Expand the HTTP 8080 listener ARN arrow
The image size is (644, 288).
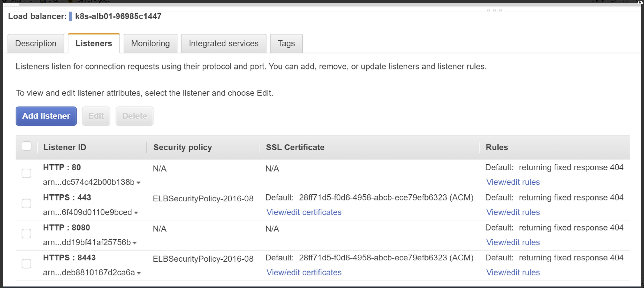tap(134, 243)
